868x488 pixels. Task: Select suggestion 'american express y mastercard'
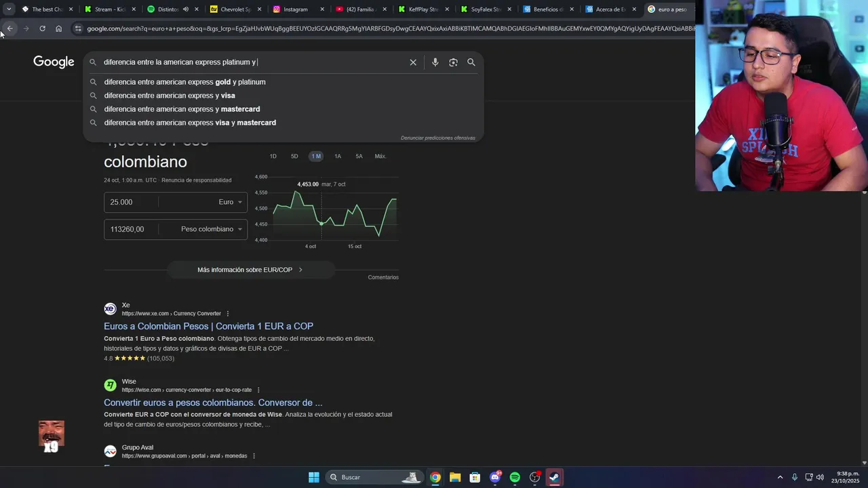283,109
